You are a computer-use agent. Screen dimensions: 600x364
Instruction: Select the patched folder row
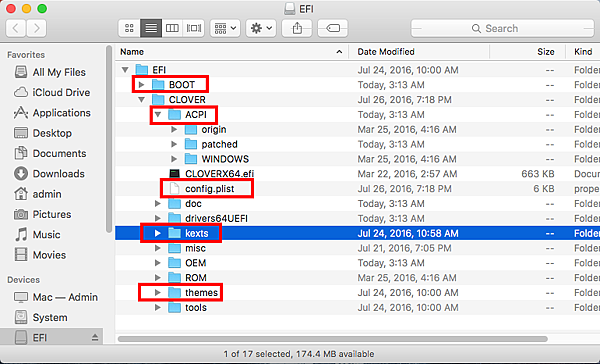click(357, 144)
